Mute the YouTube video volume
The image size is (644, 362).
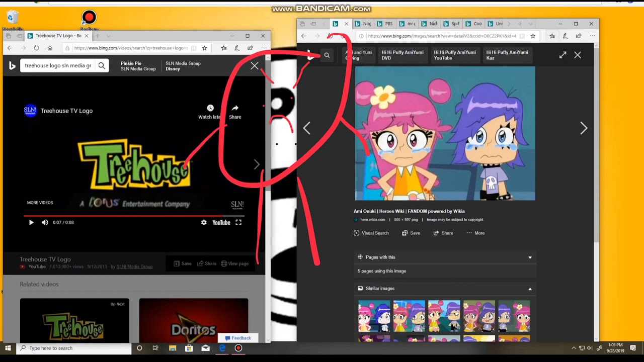(x=45, y=222)
